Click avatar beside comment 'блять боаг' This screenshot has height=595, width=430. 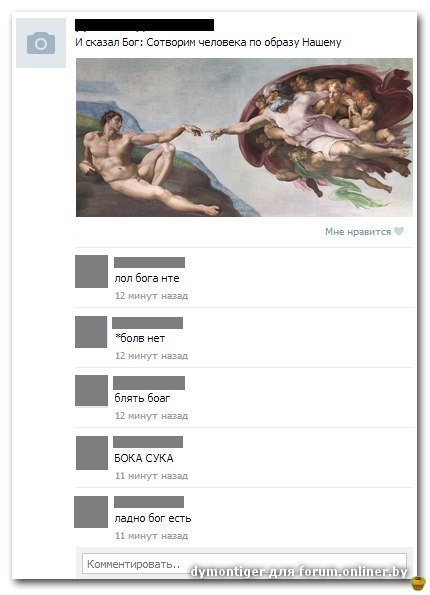(91, 390)
